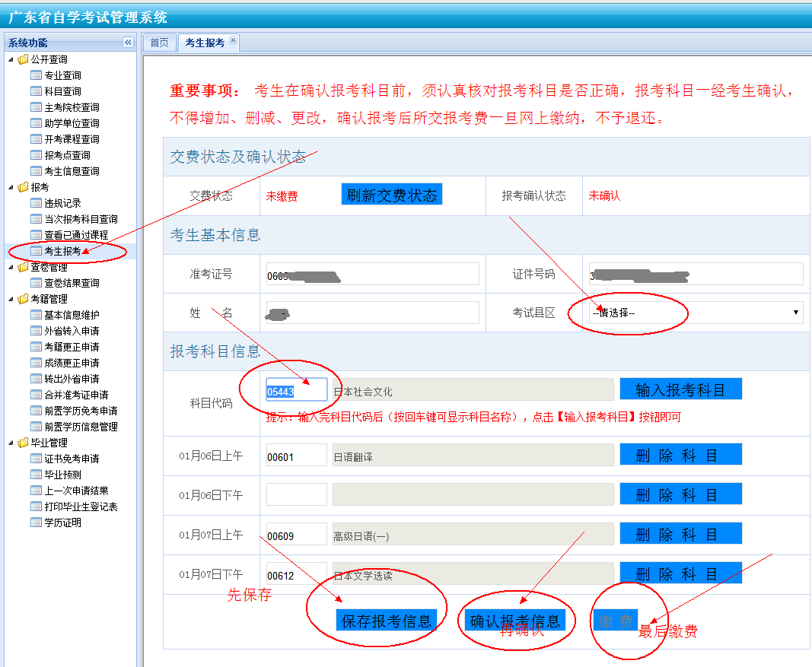812x667 pixels.
Task: Collapse the 系统功能 sidebar panel
Action: pos(128,43)
